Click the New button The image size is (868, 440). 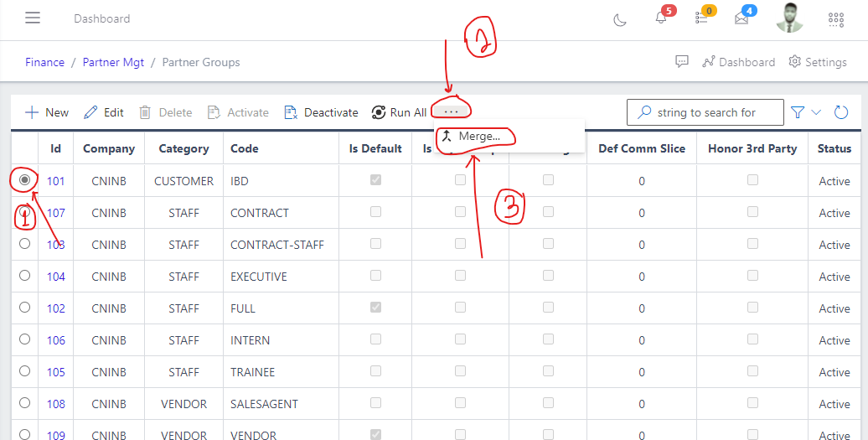click(48, 112)
